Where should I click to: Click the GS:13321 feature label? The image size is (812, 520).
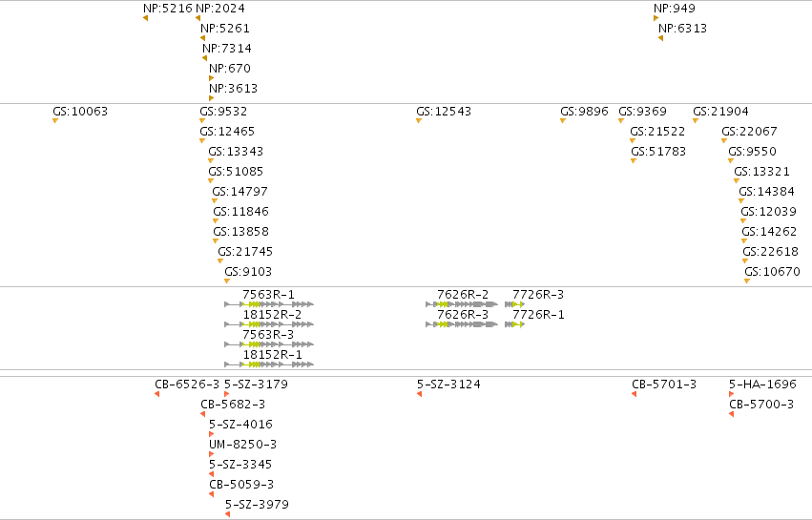pyautogui.click(x=761, y=172)
